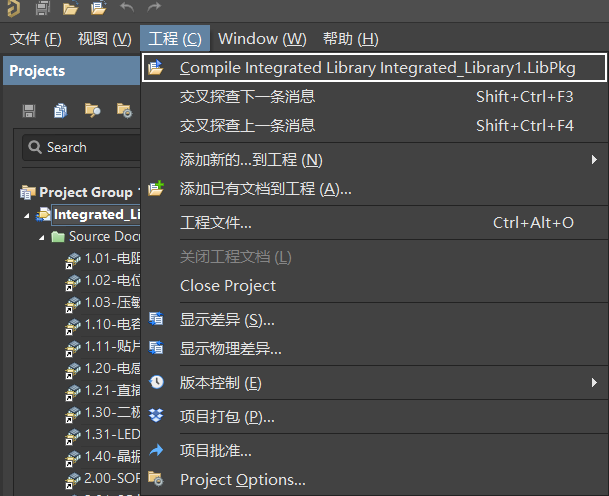Select the 1.21-直插 tree row text
The height and width of the screenshot is (496, 609).
pyautogui.click(x=112, y=390)
